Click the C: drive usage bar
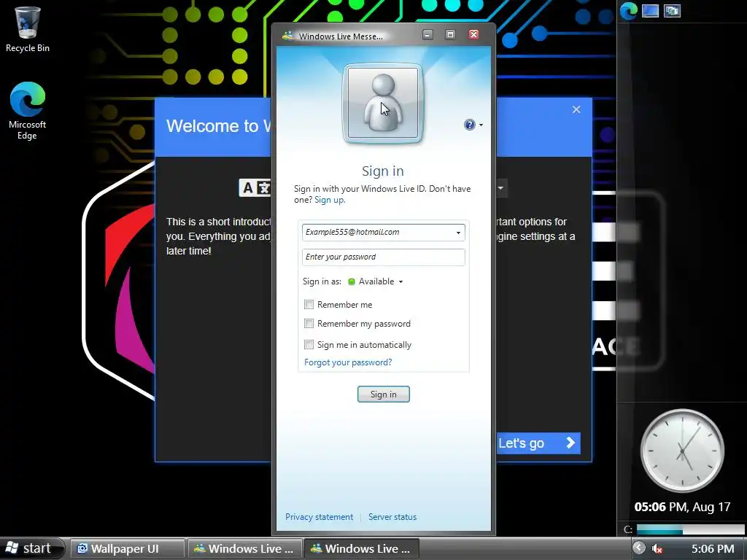The height and width of the screenshot is (560, 747). pyautogui.click(x=690, y=529)
